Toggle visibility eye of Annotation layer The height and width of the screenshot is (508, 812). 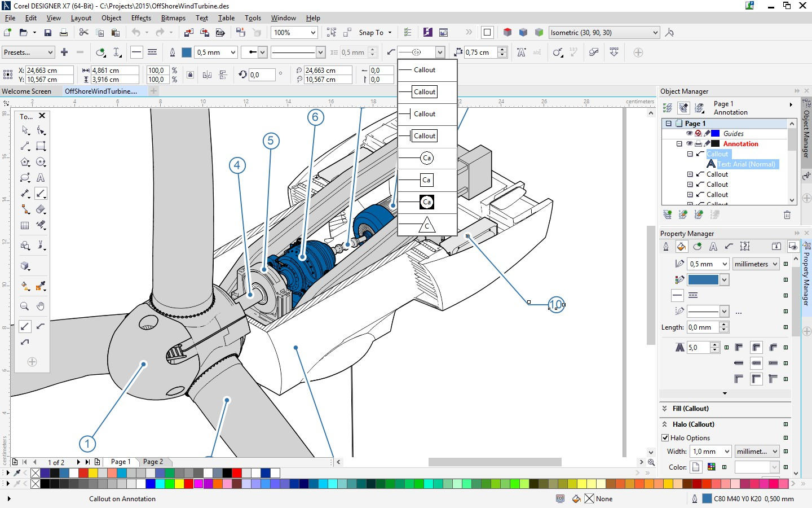689,144
